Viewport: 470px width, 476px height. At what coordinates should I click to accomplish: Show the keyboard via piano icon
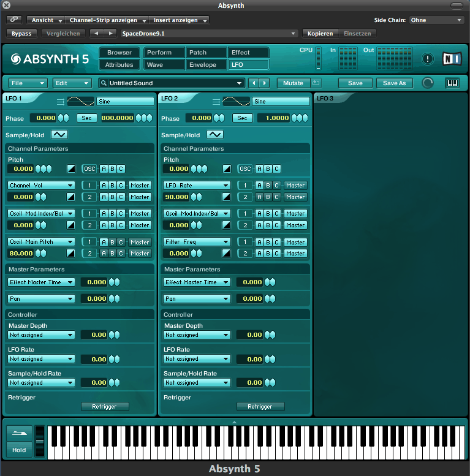452,83
